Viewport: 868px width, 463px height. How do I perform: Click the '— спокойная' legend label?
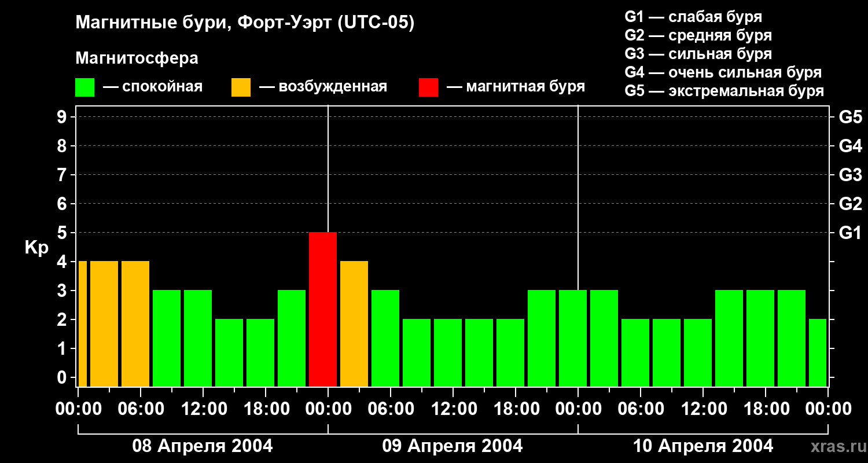pyautogui.click(x=153, y=87)
